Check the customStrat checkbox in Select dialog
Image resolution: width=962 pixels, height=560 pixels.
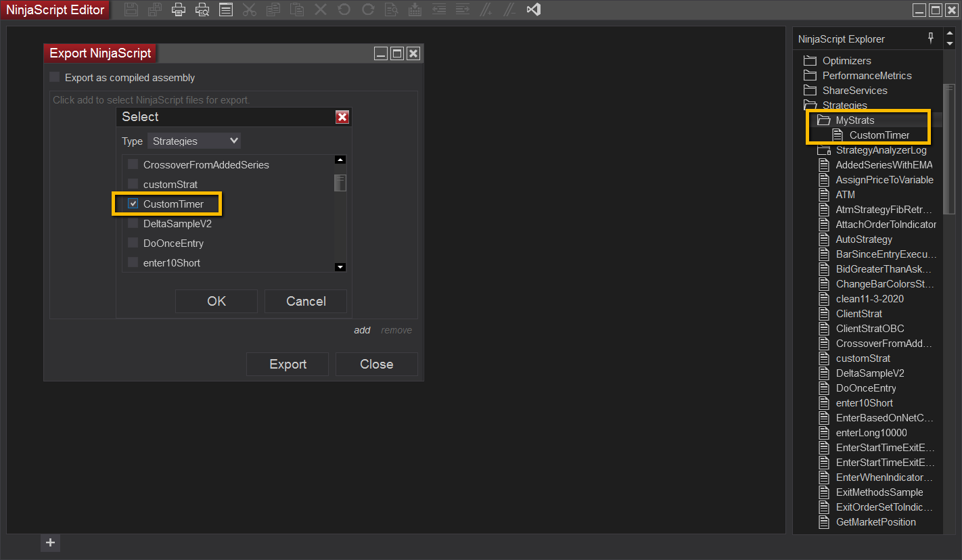click(x=133, y=184)
